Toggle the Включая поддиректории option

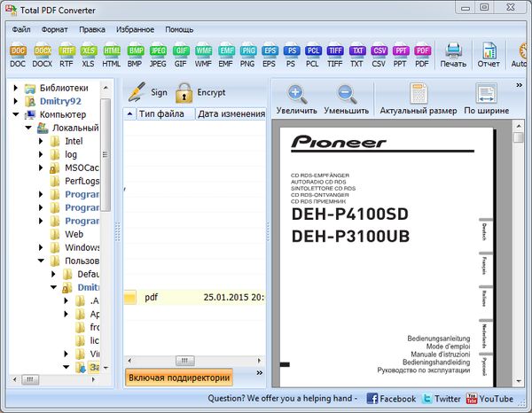(179, 378)
